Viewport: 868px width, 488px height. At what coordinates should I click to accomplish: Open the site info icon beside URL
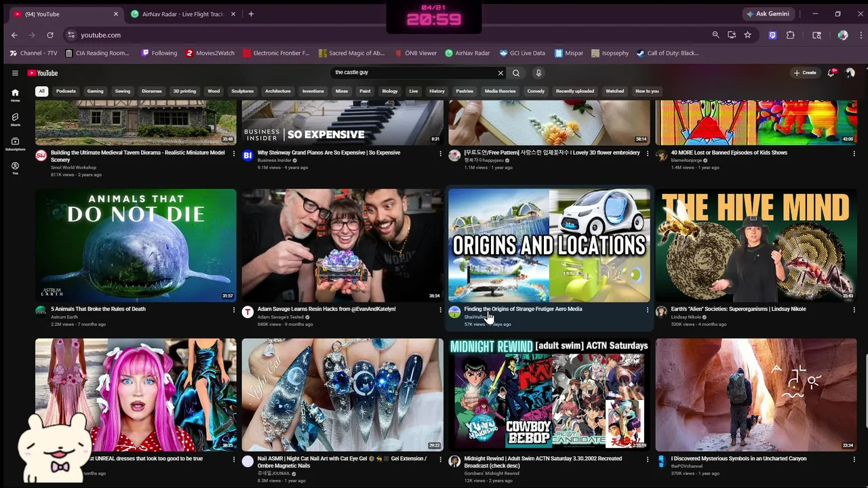click(x=71, y=35)
